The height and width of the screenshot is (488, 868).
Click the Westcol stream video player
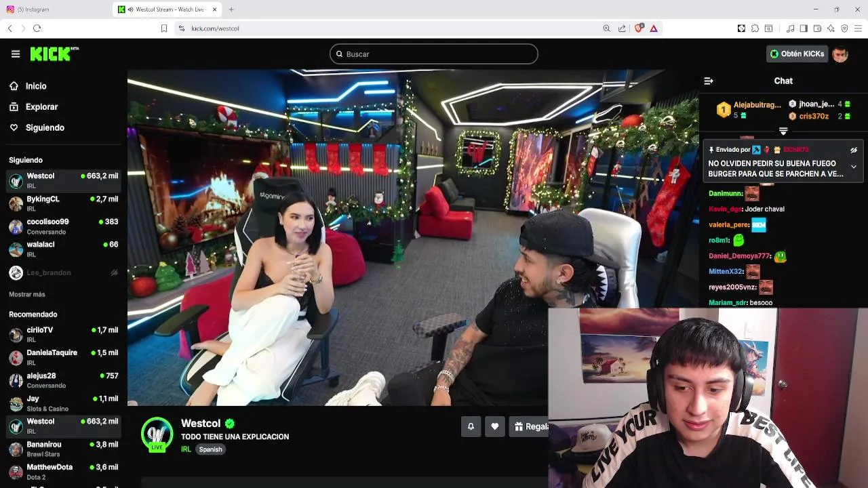coord(413,237)
